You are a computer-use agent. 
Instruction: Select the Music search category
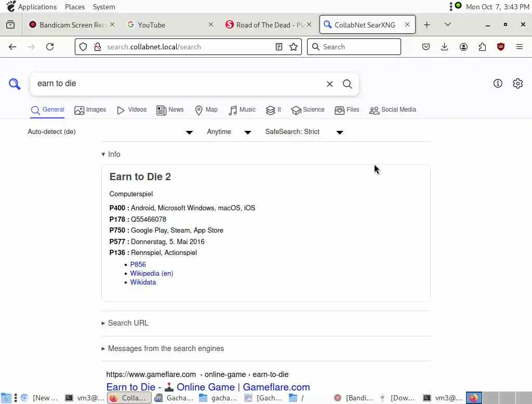[242, 110]
